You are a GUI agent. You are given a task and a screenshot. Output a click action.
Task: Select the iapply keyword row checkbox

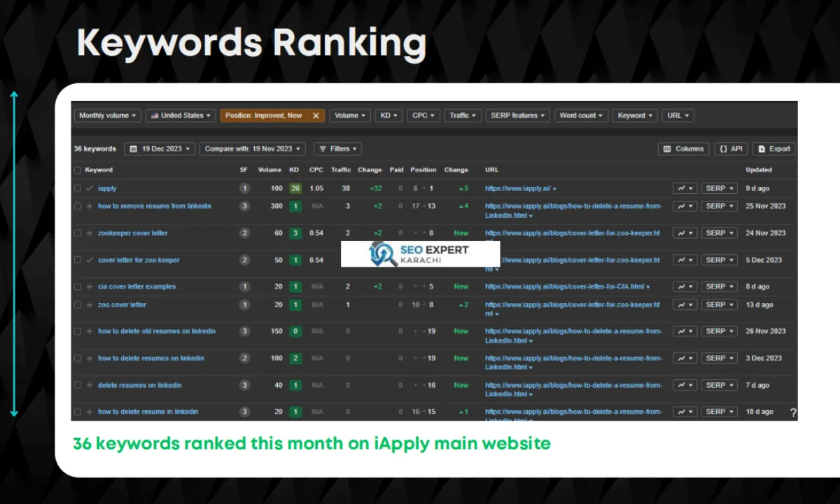click(x=78, y=188)
